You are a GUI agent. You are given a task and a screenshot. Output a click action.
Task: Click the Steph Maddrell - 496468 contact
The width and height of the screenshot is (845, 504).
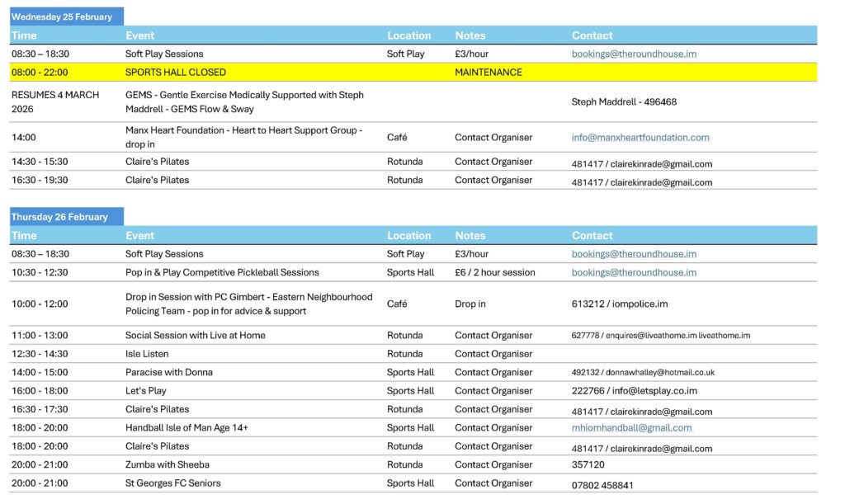[x=625, y=102]
